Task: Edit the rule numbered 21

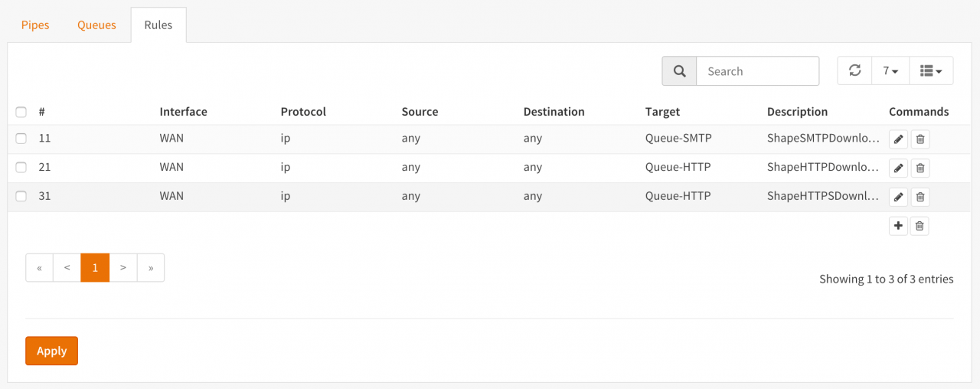Action: [898, 168]
